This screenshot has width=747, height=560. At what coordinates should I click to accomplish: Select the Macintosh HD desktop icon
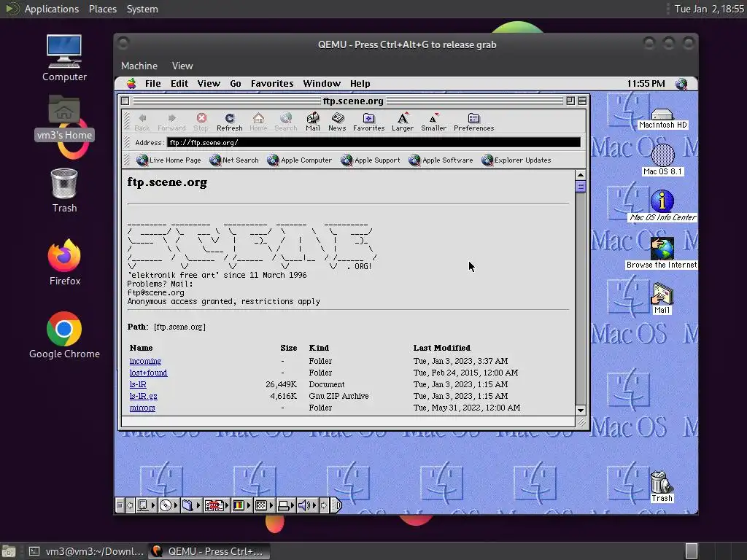pos(662,119)
